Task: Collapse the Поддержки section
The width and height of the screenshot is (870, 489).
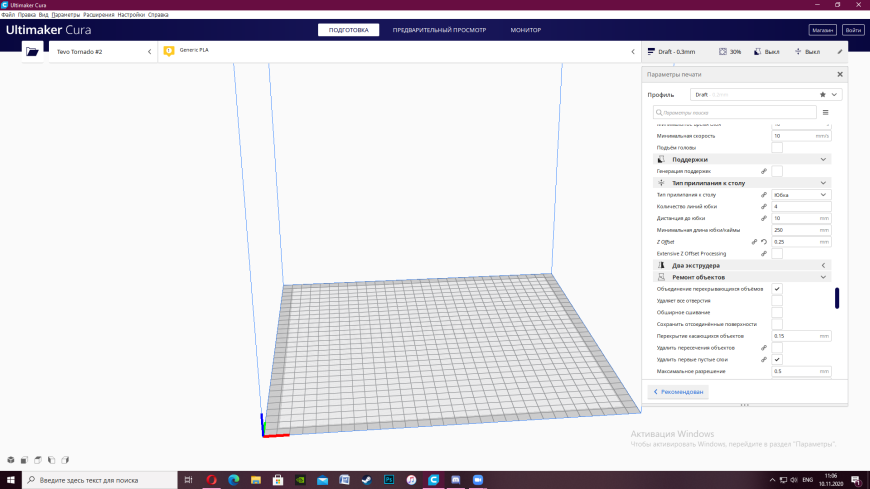Action: [x=742, y=159]
